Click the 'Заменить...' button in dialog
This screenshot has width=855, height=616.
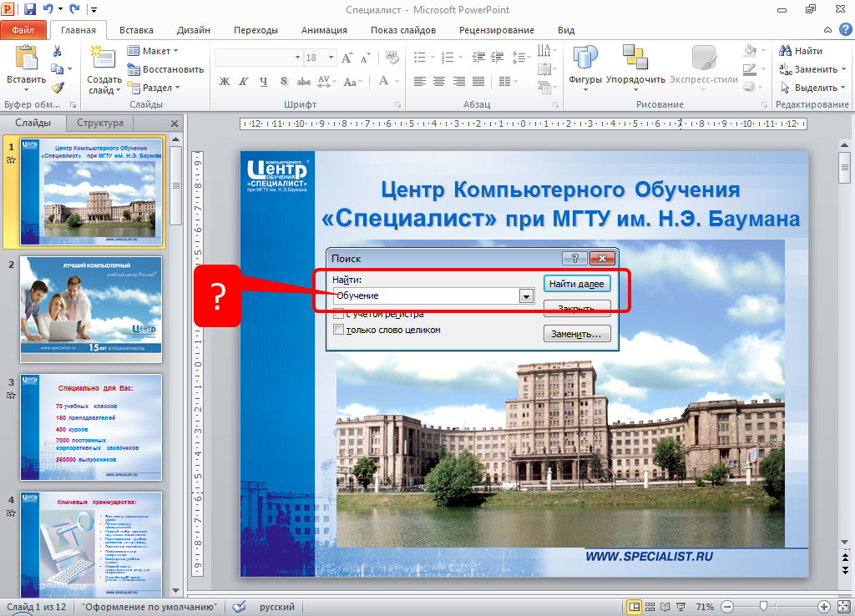click(577, 334)
